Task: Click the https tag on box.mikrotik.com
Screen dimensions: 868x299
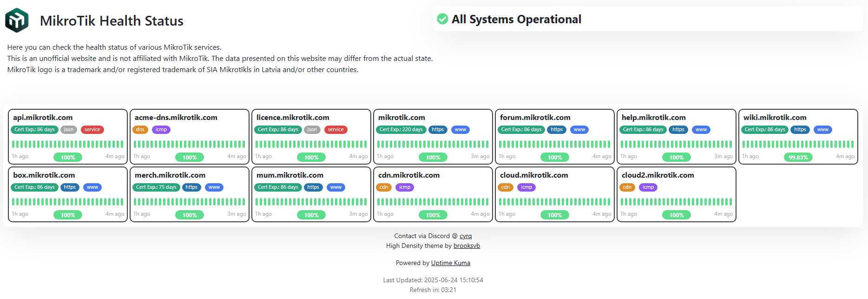Action: pos(70,187)
